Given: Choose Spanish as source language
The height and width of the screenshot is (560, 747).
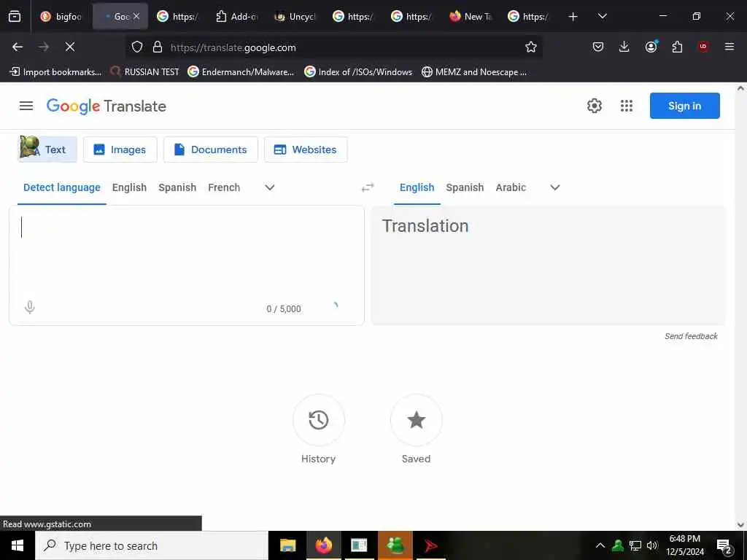Looking at the screenshot, I should click(177, 187).
